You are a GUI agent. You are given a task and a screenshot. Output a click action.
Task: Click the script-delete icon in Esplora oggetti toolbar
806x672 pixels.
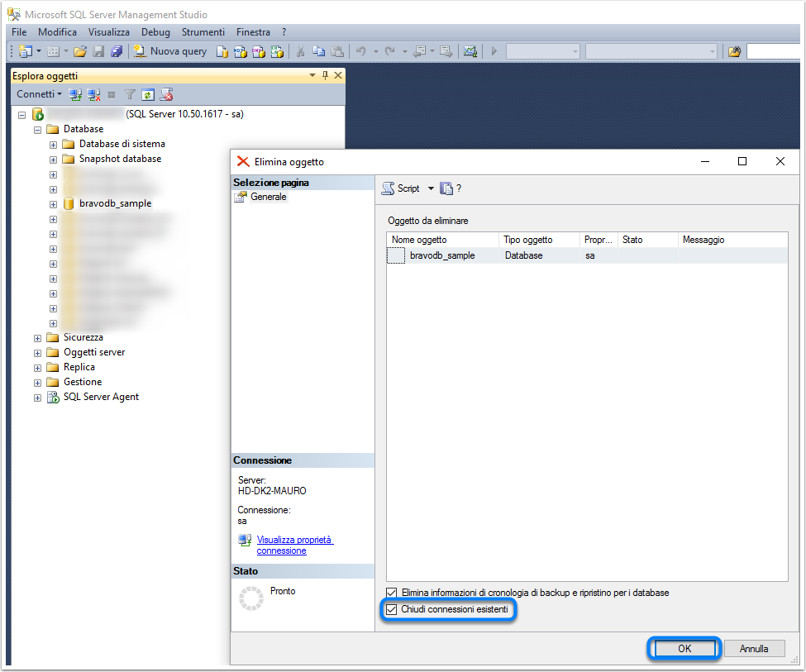pos(166,94)
